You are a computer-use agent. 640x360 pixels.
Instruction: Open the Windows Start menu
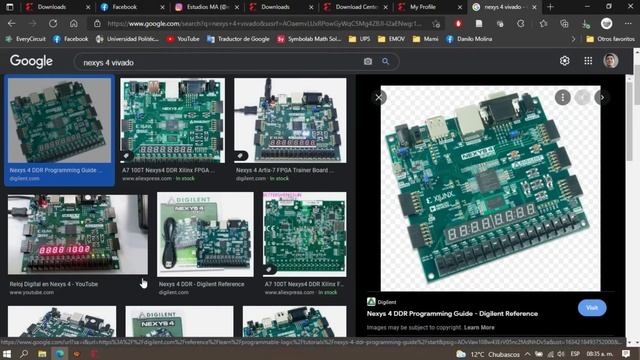pyautogui.click(x=7, y=354)
